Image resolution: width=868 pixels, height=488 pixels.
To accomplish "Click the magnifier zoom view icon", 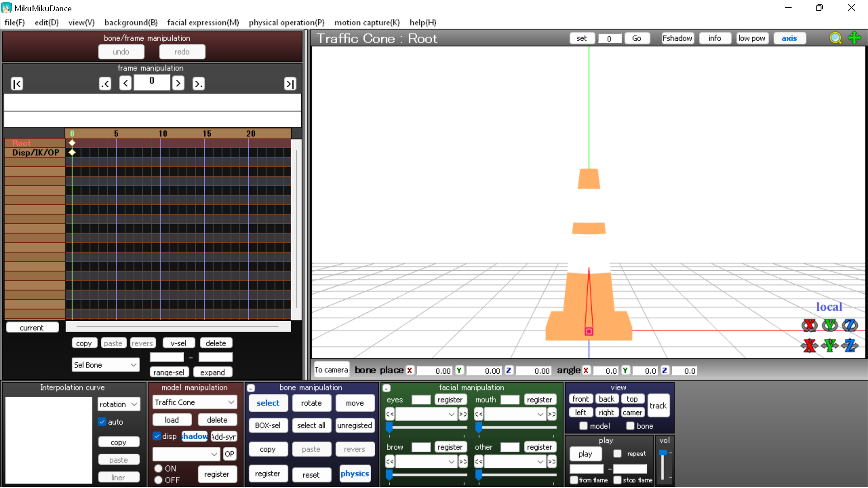I will coord(835,38).
